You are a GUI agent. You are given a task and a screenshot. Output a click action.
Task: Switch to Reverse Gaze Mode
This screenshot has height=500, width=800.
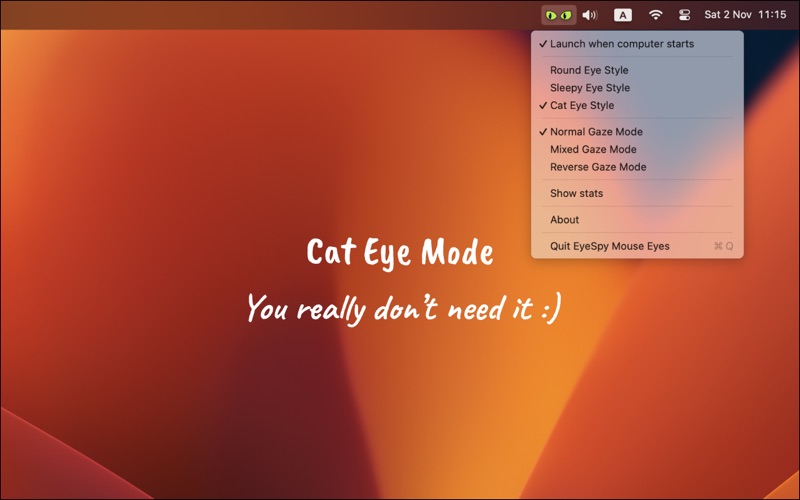(637, 167)
